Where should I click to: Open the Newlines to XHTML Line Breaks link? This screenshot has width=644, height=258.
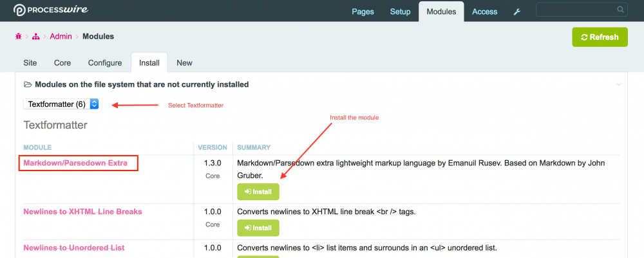point(82,212)
